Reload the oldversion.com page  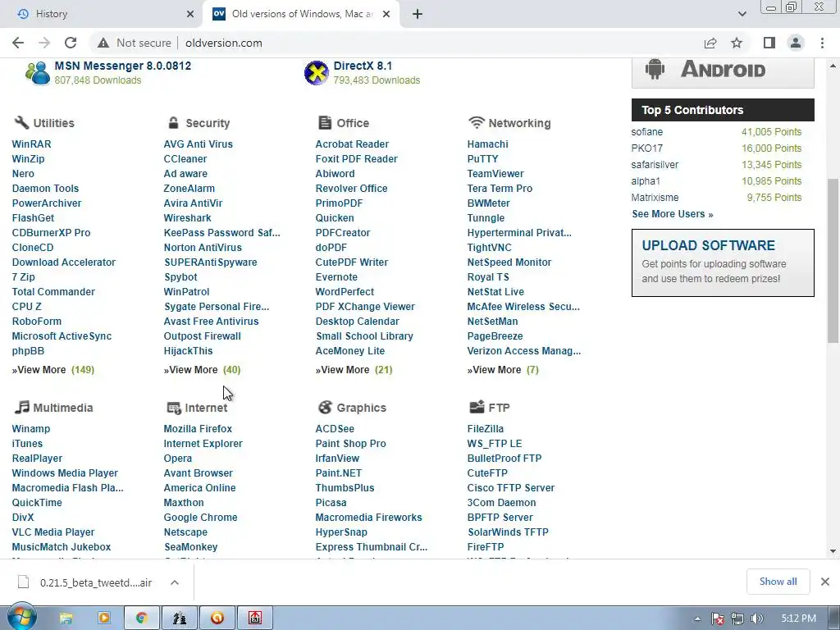pos(71,43)
